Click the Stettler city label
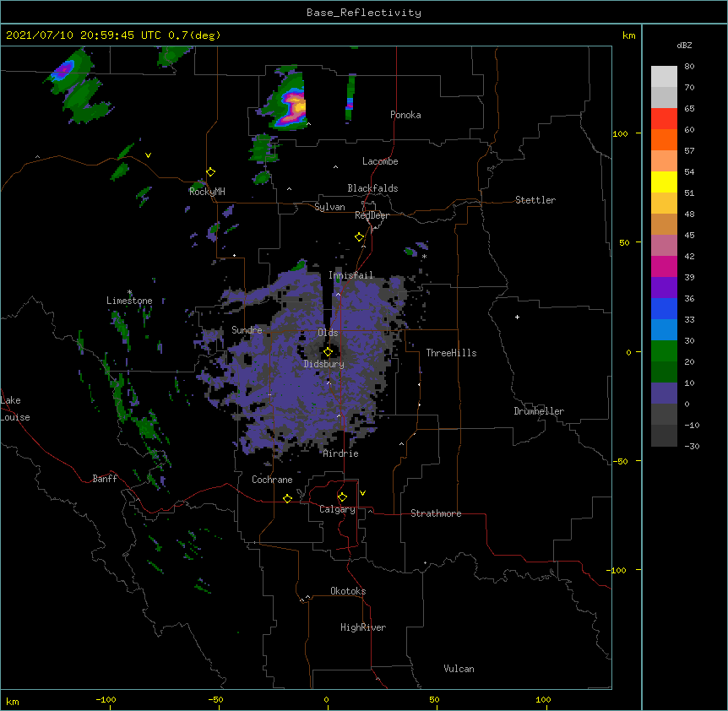The image size is (728, 711). [535, 200]
